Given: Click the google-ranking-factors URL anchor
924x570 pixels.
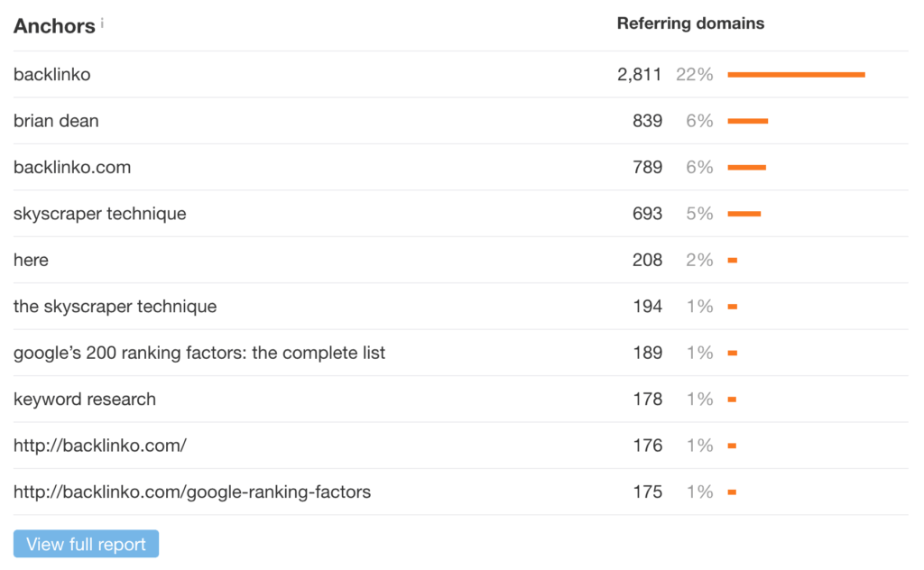Looking at the screenshot, I should point(192,492).
